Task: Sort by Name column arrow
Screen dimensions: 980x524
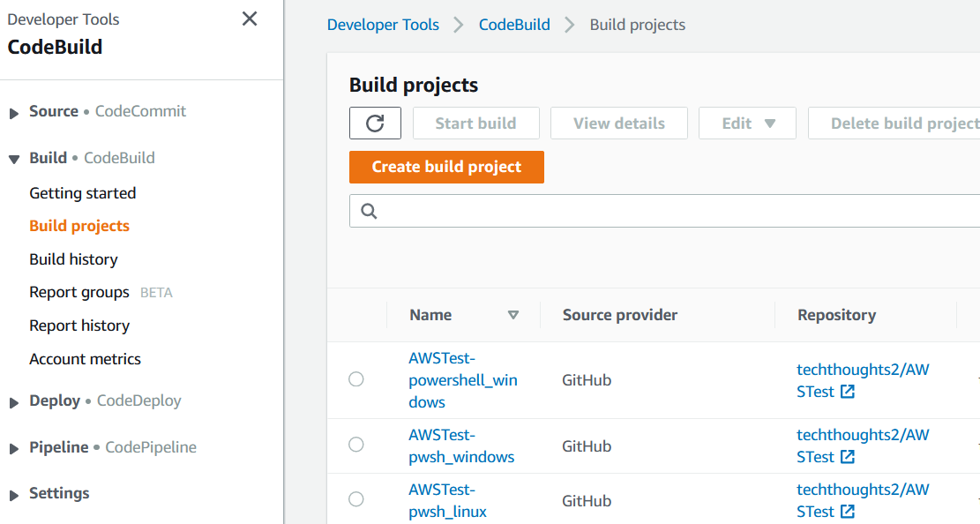Action: pyautogui.click(x=513, y=315)
